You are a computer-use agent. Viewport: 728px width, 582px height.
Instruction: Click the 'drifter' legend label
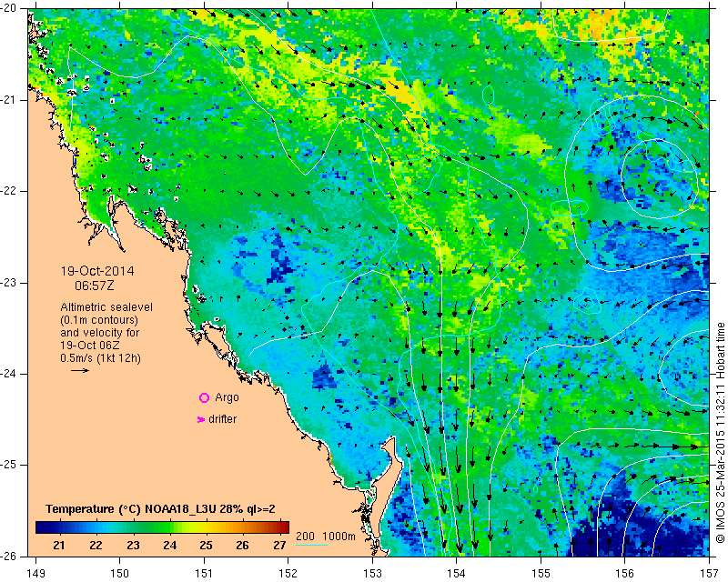tap(222, 419)
